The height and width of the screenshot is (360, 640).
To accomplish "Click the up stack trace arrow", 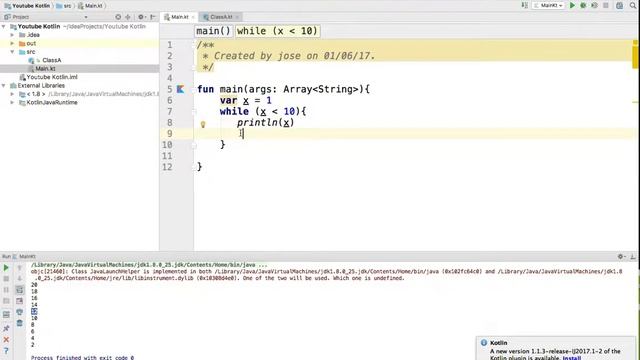I will pos(20,268).
